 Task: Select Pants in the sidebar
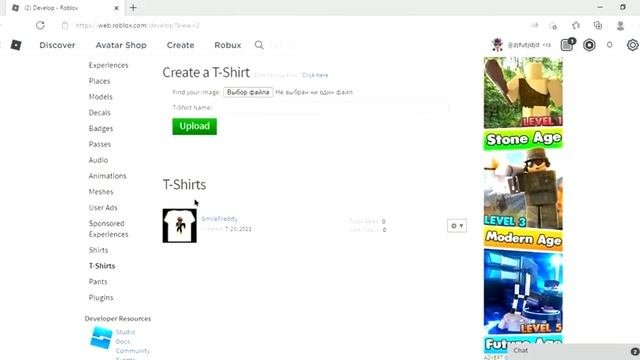[98, 282]
